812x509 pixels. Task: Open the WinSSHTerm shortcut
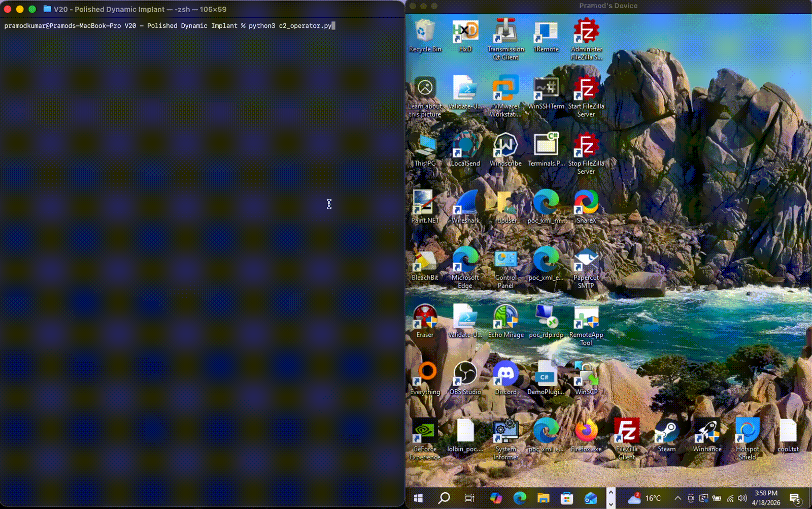[546, 93]
